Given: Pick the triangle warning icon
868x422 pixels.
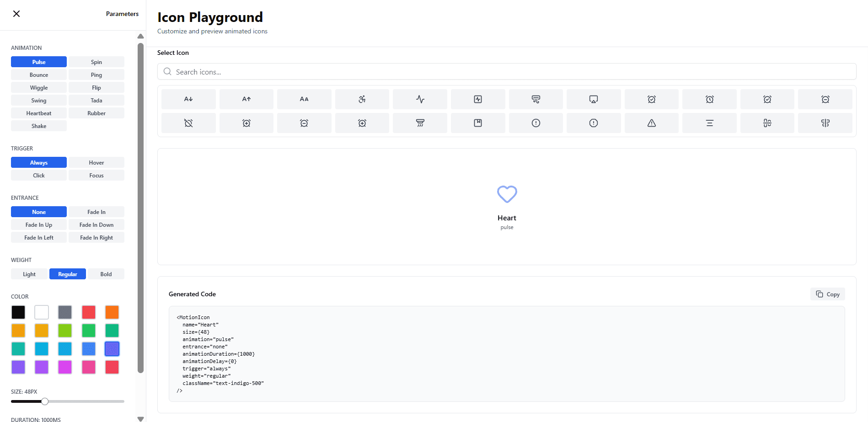Looking at the screenshot, I should coord(652,123).
